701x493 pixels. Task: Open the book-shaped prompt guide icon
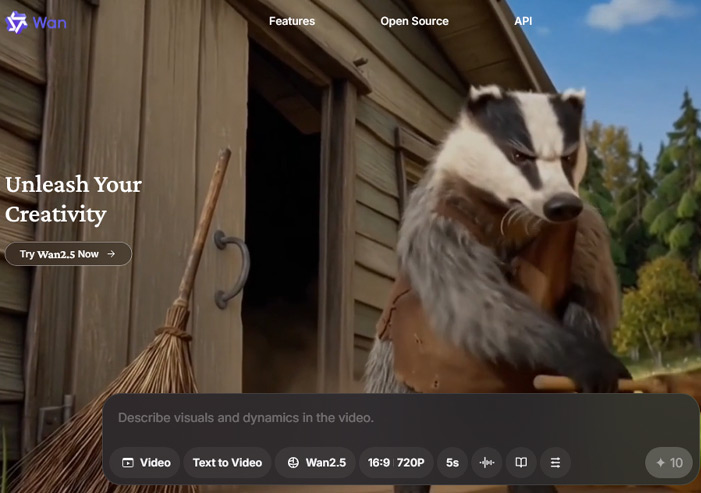click(x=521, y=462)
